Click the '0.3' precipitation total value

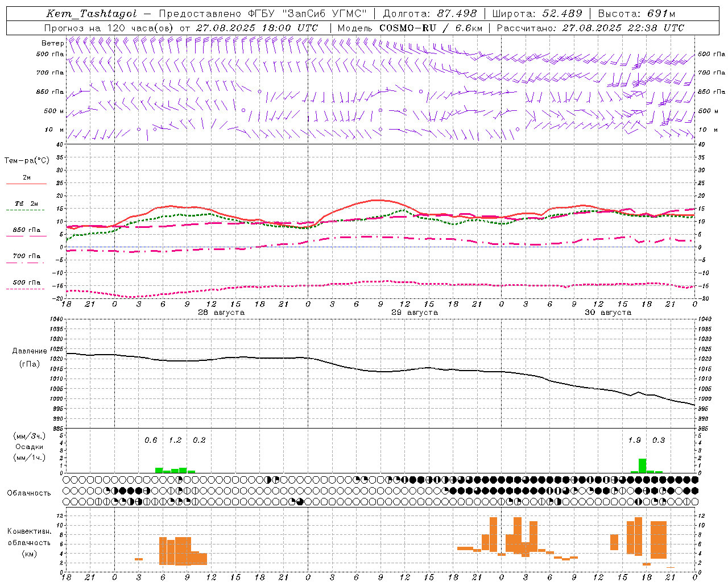point(659,440)
